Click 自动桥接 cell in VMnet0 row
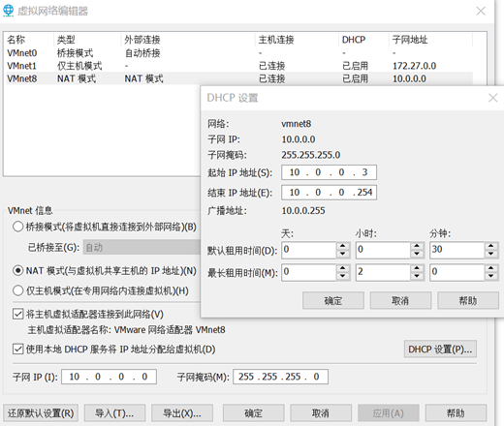This screenshot has height=426, width=504. [x=142, y=52]
